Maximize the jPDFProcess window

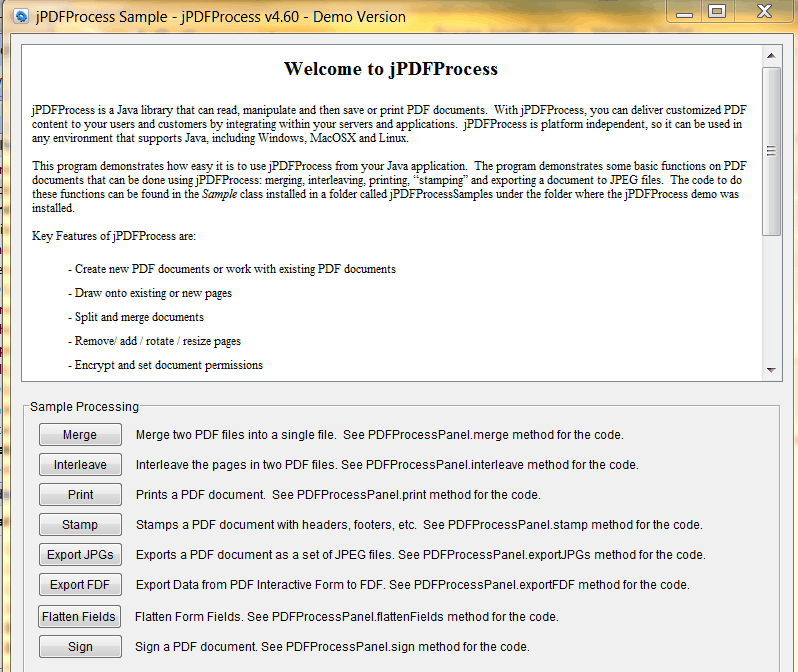(717, 11)
